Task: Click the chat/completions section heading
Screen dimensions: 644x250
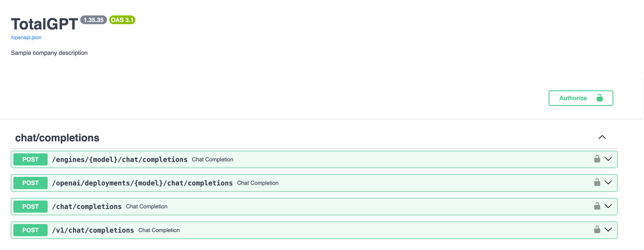Action: coord(57,138)
